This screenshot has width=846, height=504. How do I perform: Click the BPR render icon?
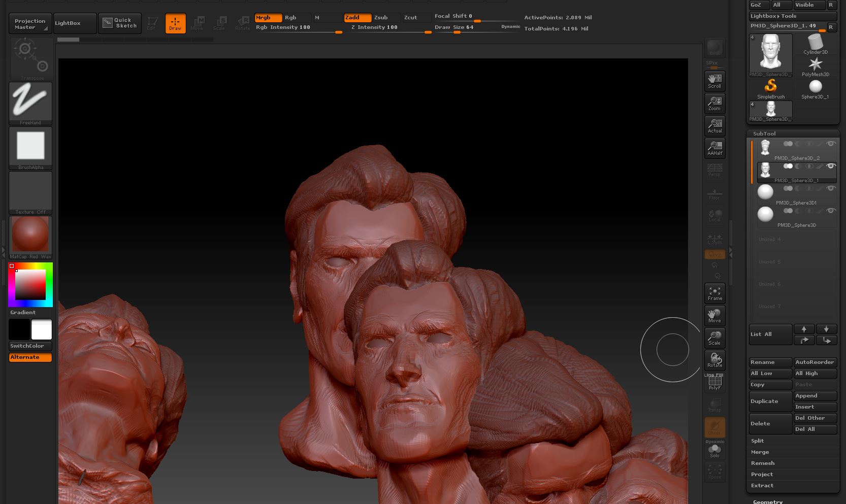(714, 48)
